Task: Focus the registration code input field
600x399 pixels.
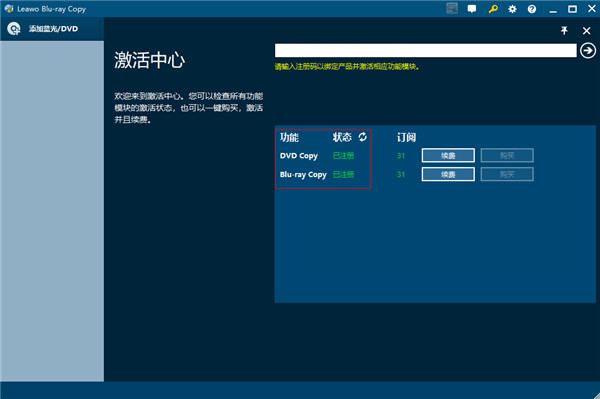Action: point(426,50)
